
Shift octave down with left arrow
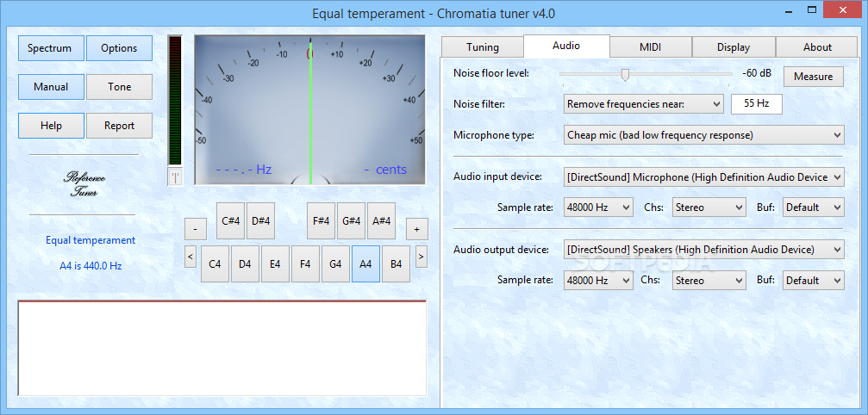[190, 257]
